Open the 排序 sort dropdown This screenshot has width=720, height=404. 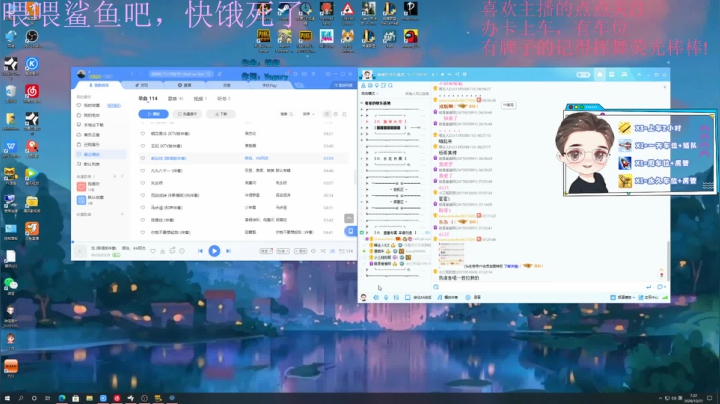[308, 114]
